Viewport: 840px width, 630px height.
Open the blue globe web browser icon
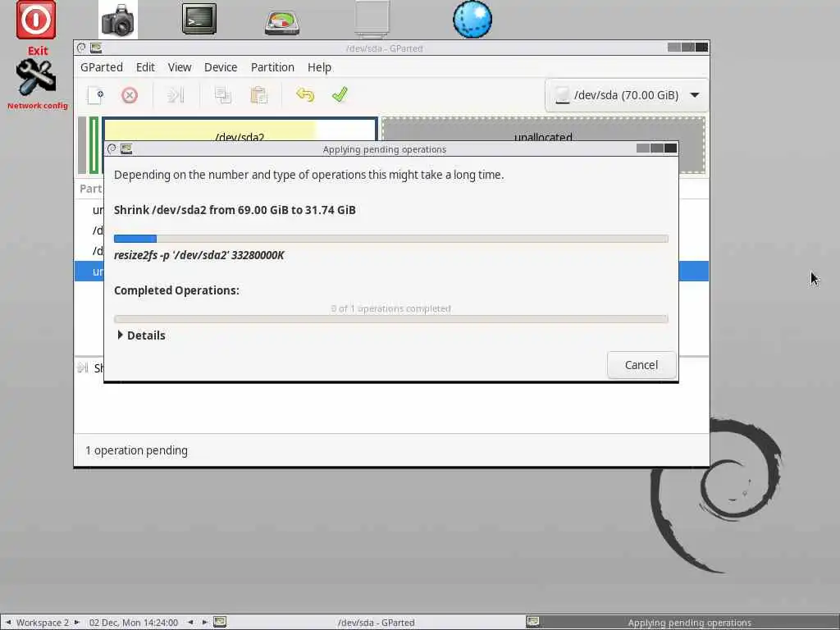(x=472, y=20)
